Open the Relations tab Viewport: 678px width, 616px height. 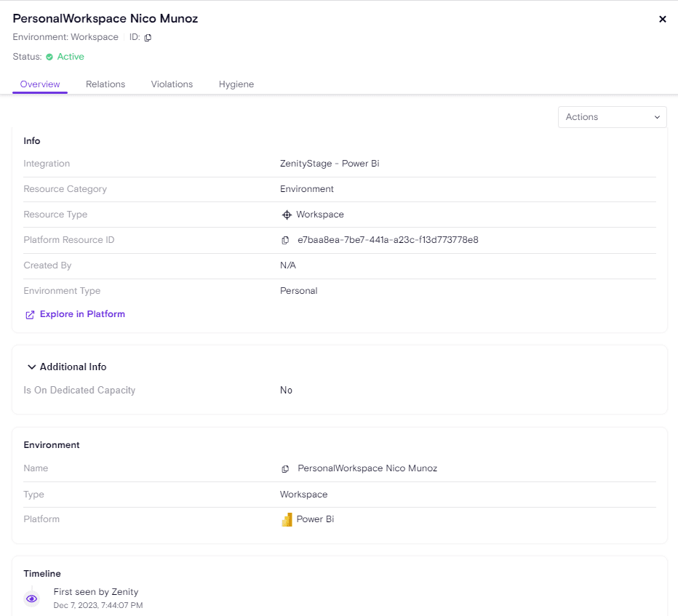[105, 84]
